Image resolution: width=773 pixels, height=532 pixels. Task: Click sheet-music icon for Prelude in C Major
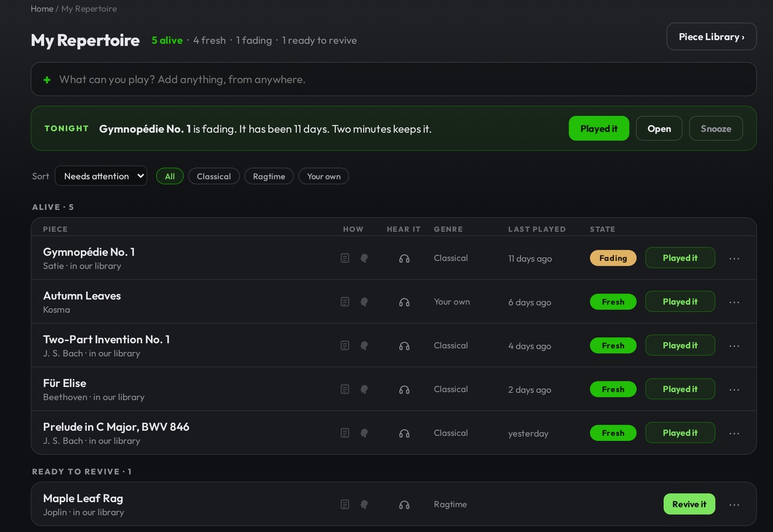tap(345, 433)
